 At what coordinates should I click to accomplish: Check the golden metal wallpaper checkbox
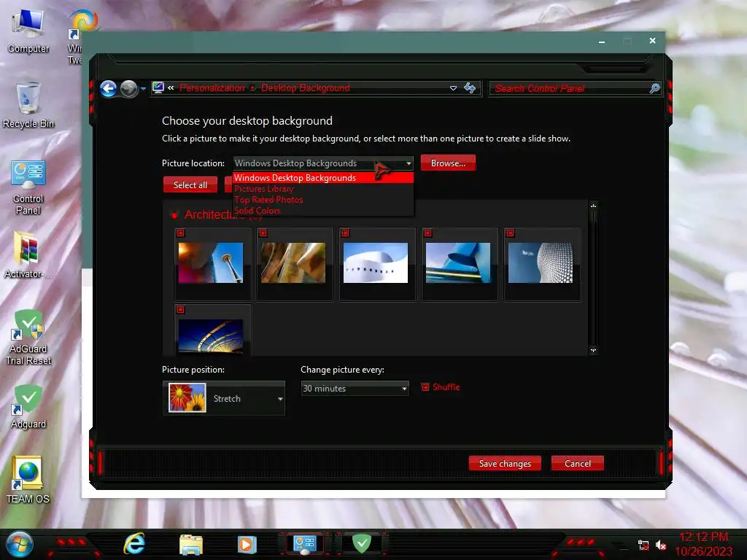click(263, 233)
